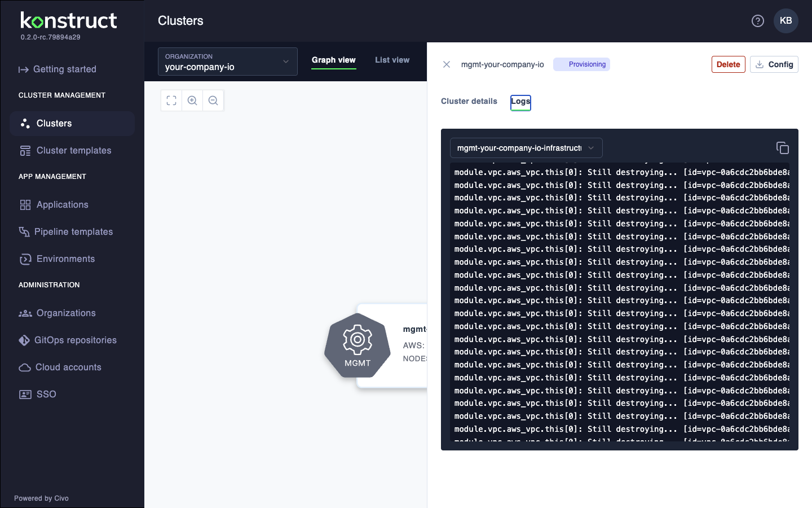This screenshot has width=812, height=508.
Task: Copy logs using the copy icon
Action: click(x=783, y=147)
